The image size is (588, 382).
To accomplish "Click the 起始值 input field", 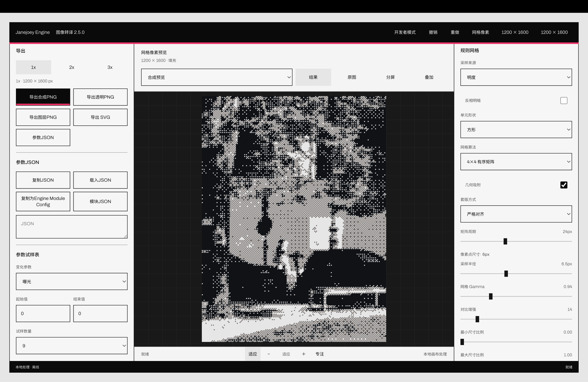I will [43, 314].
